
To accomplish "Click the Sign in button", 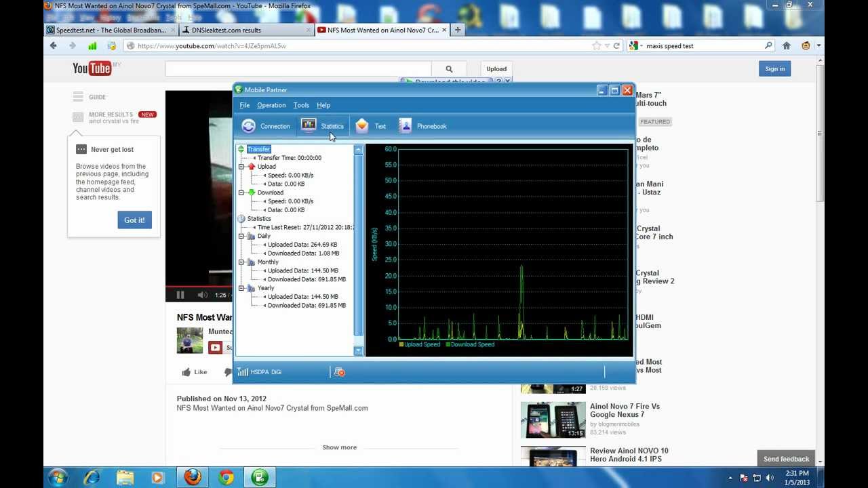I will [x=774, y=68].
